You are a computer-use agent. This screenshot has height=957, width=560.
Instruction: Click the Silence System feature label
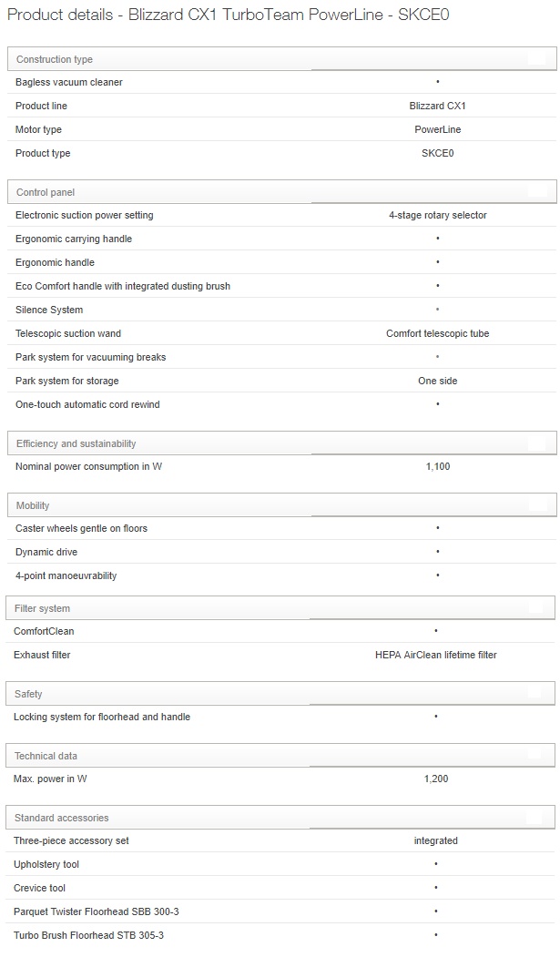(x=49, y=310)
